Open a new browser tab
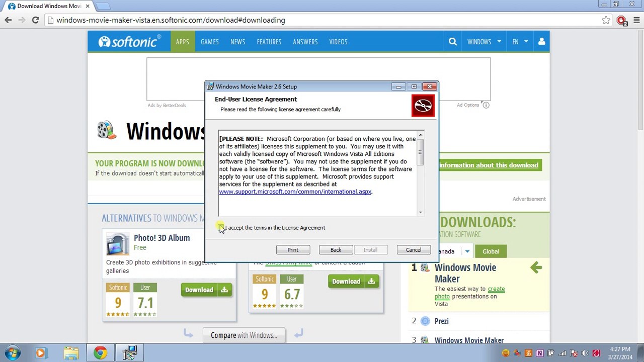644x362 pixels. click(102, 6)
